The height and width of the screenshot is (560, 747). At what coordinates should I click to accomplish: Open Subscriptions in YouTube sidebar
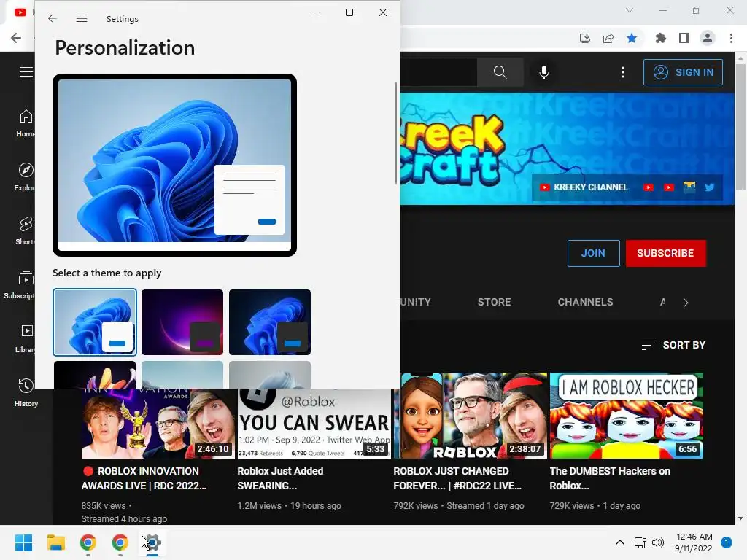click(x=20, y=285)
